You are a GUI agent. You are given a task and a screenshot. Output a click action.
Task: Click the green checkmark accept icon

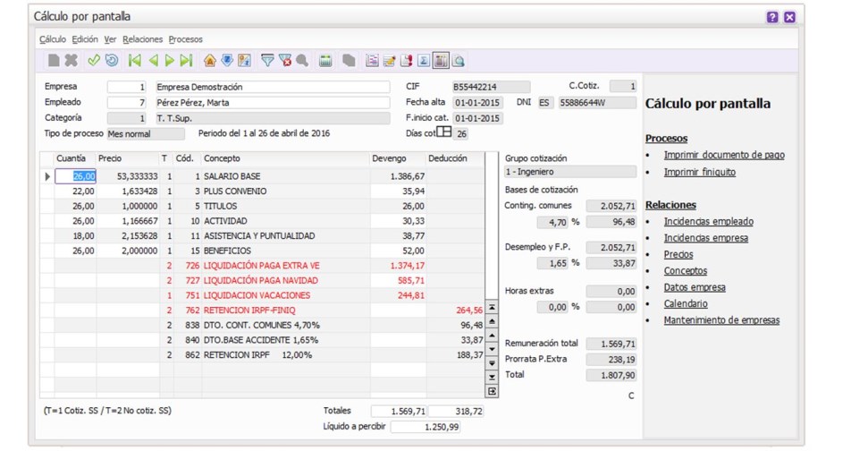pos(94,60)
